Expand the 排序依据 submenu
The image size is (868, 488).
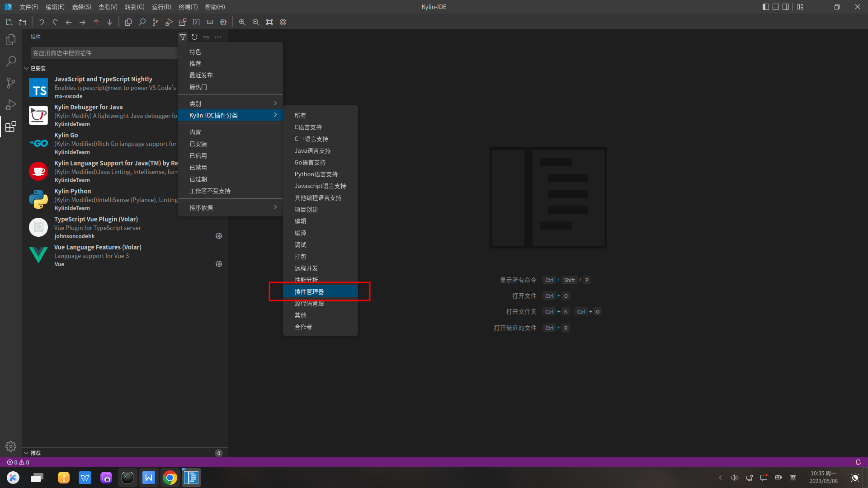pyautogui.click(x=230, y=207)
